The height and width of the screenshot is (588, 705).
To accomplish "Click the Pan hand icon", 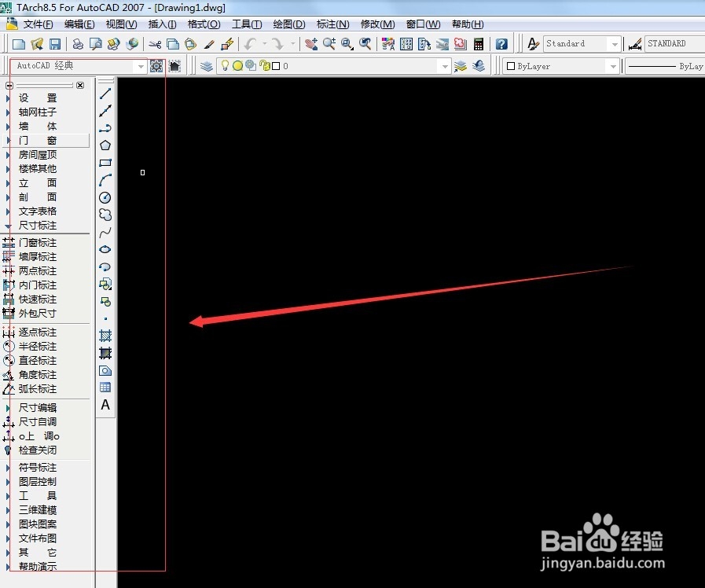I will (x=311, y=44).
